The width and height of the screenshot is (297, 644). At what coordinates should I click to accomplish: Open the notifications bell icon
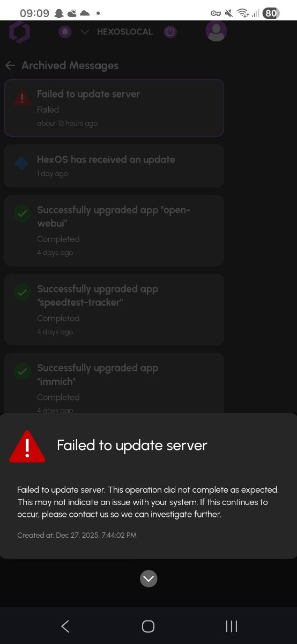pyautogui.click(x=65, y=32)
